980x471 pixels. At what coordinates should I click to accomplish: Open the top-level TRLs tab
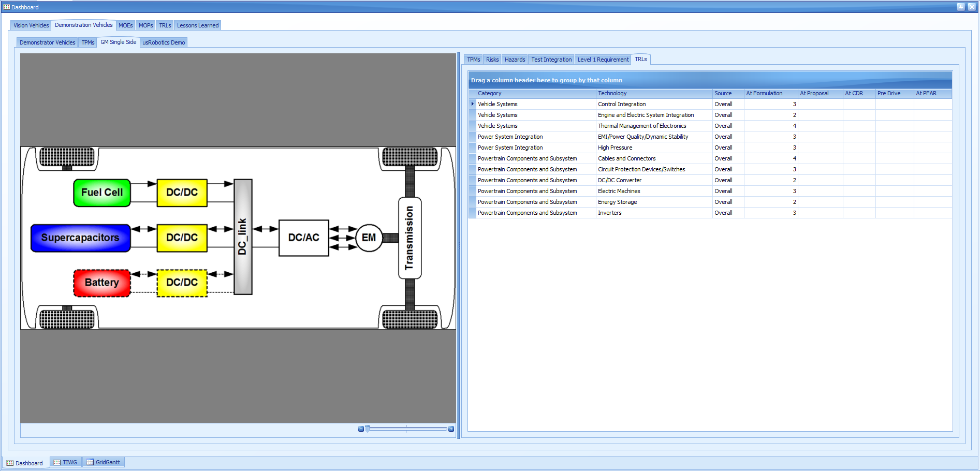coord(165,25)
